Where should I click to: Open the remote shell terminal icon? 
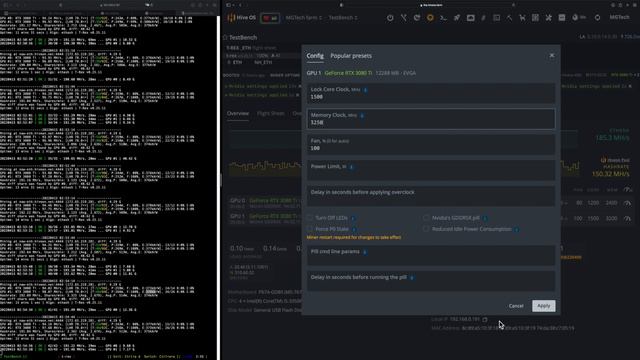pos(443,18)
